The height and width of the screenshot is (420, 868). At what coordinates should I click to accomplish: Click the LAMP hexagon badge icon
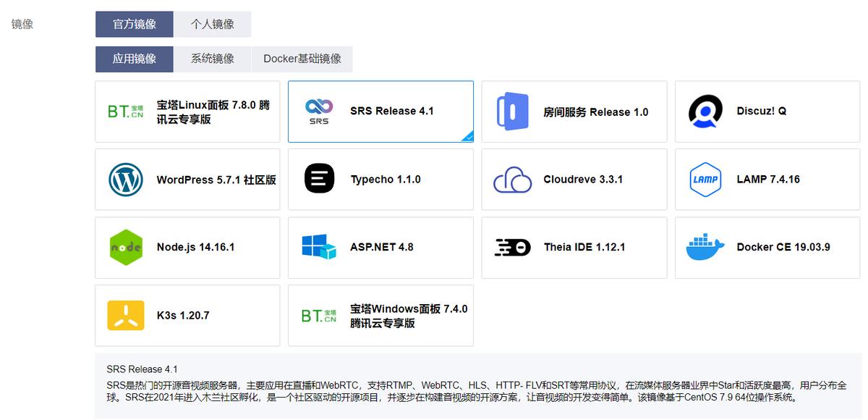click(704, 179)
